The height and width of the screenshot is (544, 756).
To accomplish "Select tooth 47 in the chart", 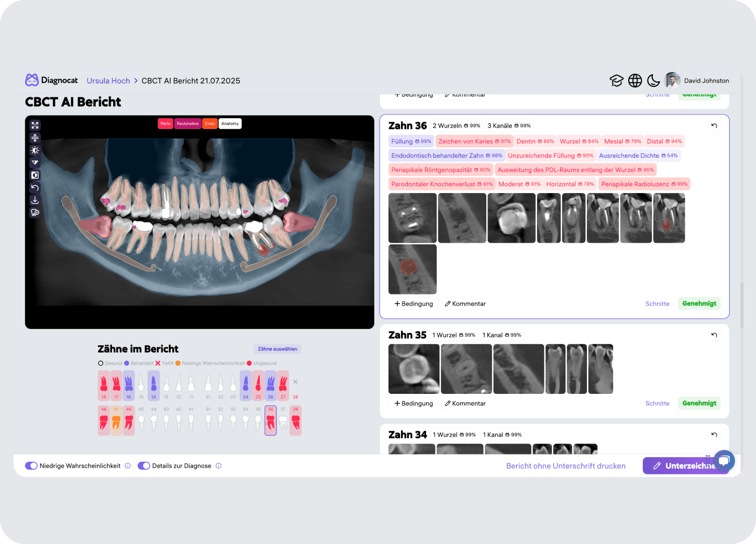I will pos(116,421).
